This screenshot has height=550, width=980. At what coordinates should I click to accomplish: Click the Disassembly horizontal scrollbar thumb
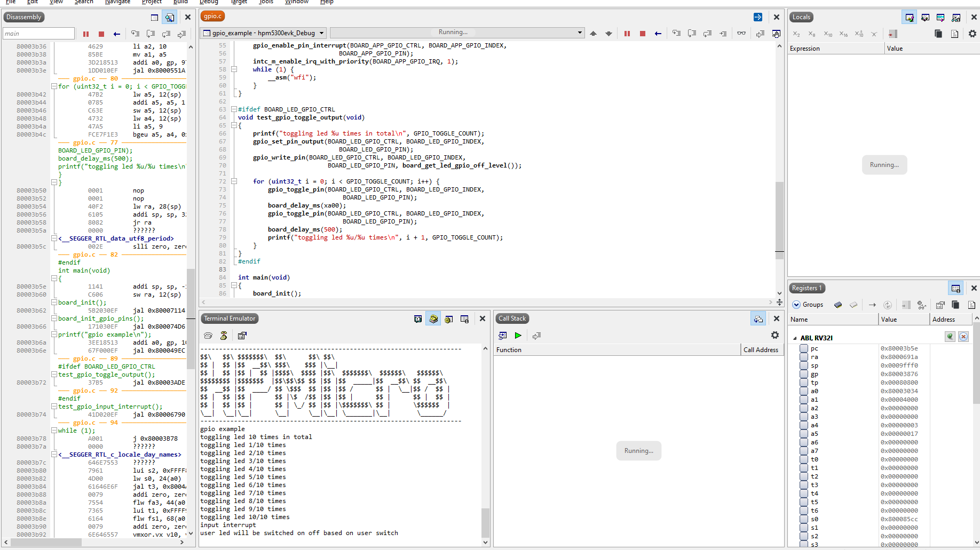pos(46,542)
